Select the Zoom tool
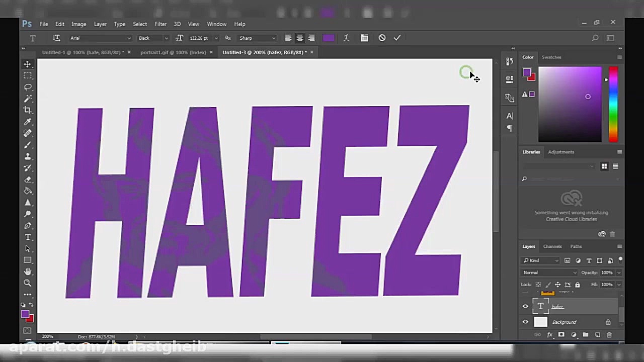The image size is (644, 362). coord(28,283)
